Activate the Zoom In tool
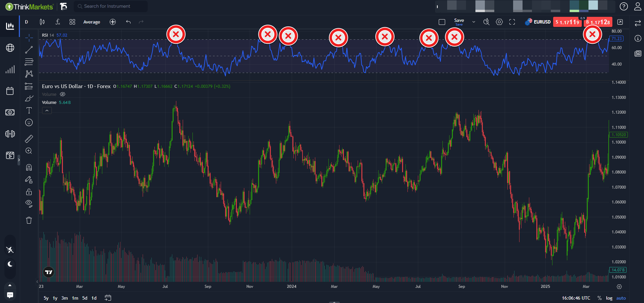 coord(29,151)
